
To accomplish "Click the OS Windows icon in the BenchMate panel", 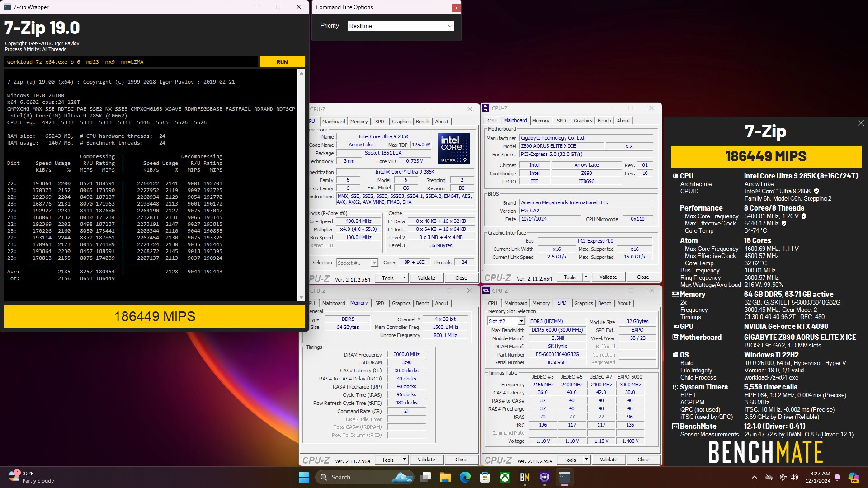I will pos(675,355).
